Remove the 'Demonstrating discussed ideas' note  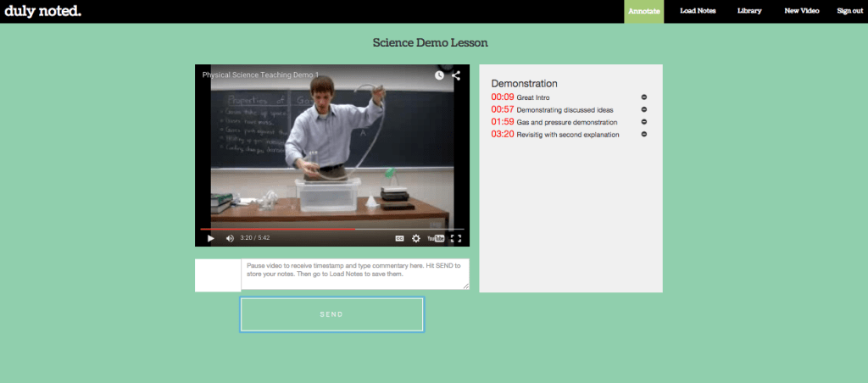[643, 109]
